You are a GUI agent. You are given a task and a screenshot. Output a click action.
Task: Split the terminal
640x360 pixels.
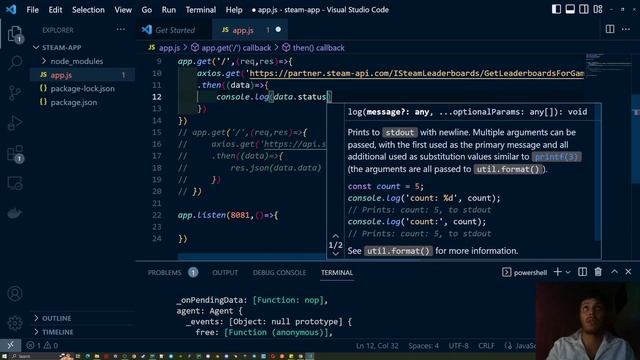pos(582,272)
